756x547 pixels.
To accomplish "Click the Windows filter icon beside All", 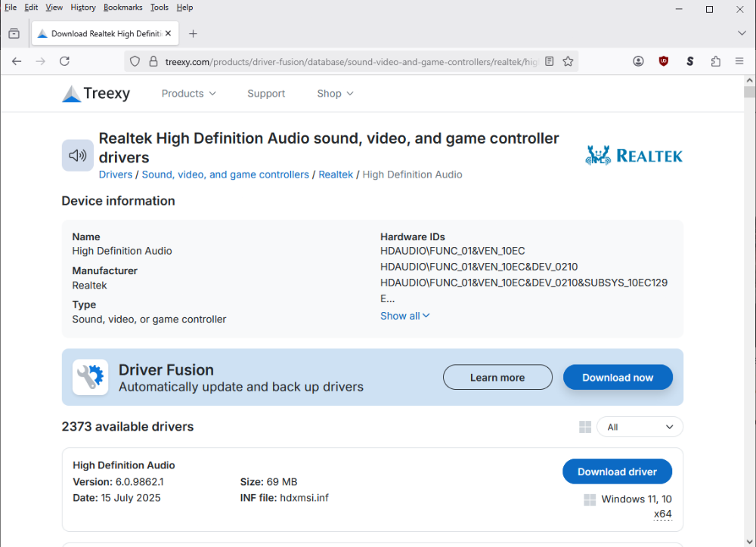I will click(584, 427).
